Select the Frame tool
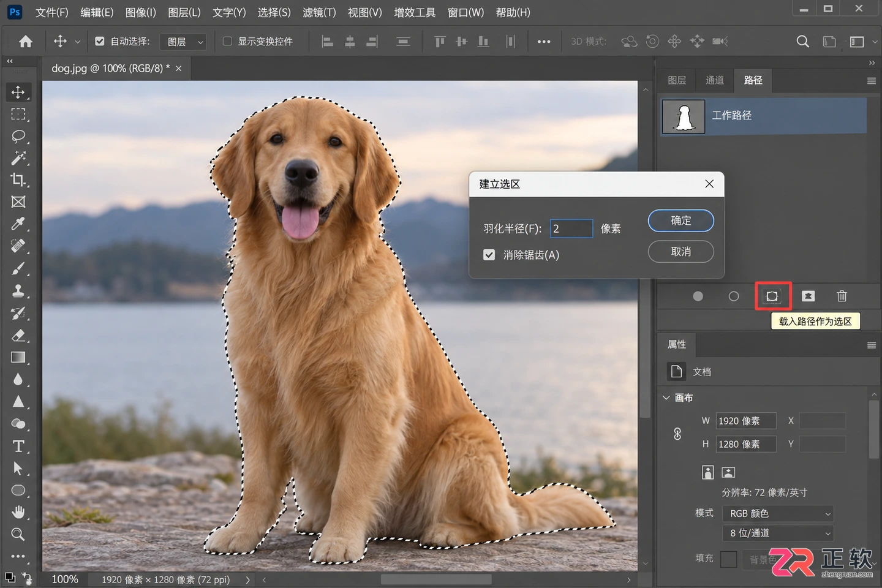882x588 pixels. (x=18, y=202)
